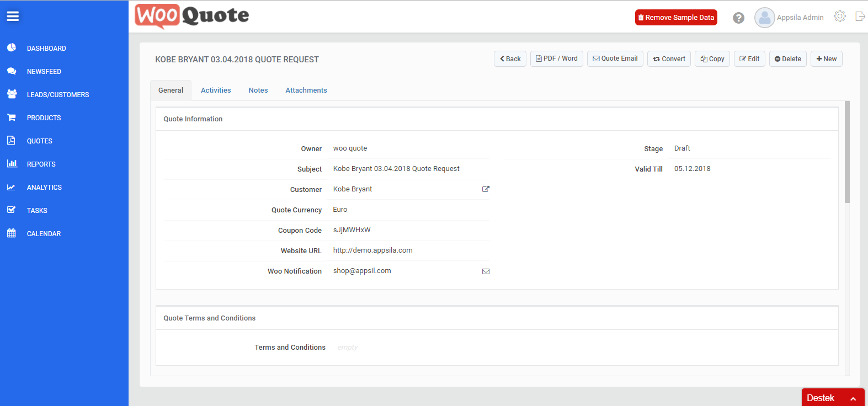This screenshot has width=868, height=406.
Task: Switch to the General tab
Action: [171, 90]
